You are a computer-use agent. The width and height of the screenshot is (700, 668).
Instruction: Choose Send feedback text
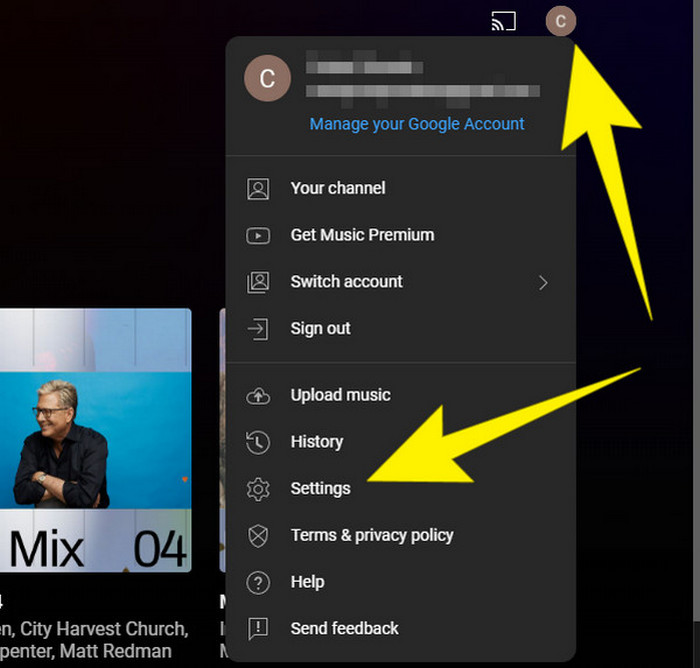(x=344, y=629)
